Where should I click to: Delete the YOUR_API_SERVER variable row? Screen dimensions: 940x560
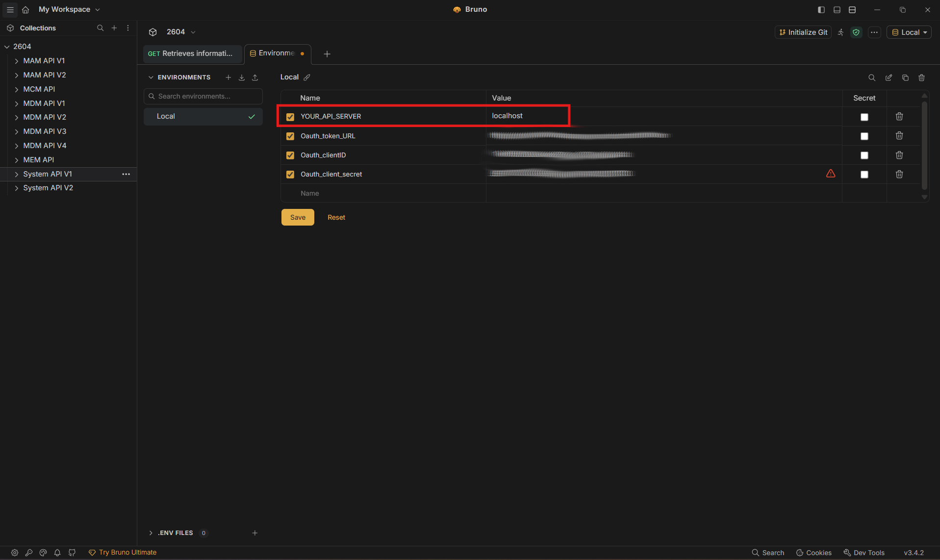[899, 116]
